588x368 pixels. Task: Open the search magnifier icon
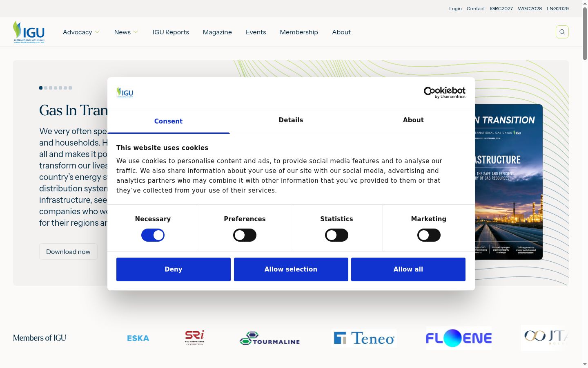pyautogui.click(x=562, y=32)
